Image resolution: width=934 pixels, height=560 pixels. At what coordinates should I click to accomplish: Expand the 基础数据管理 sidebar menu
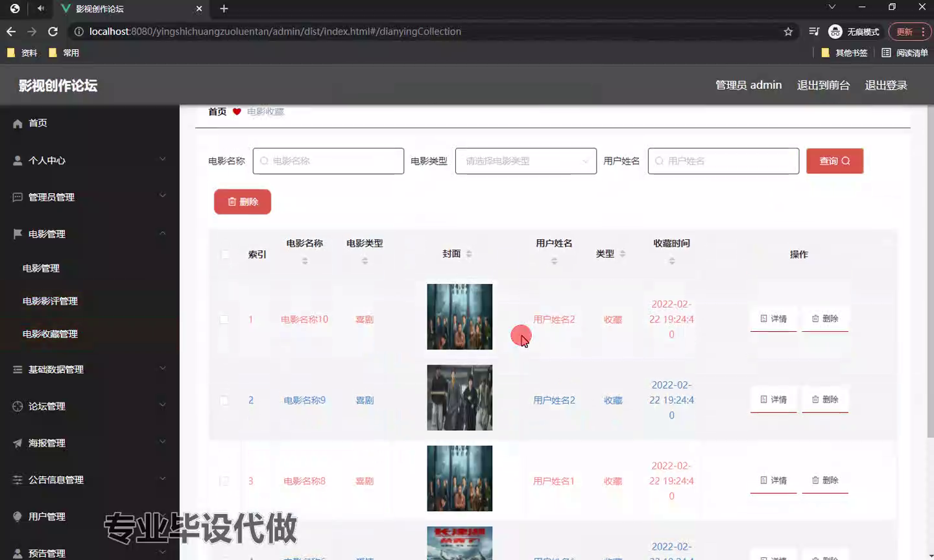(163, 368)
